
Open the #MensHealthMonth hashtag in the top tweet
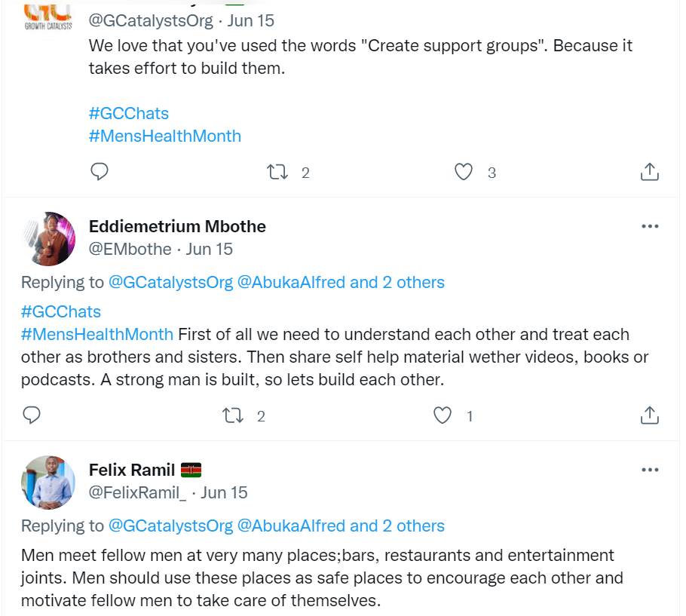click(164, 136)
